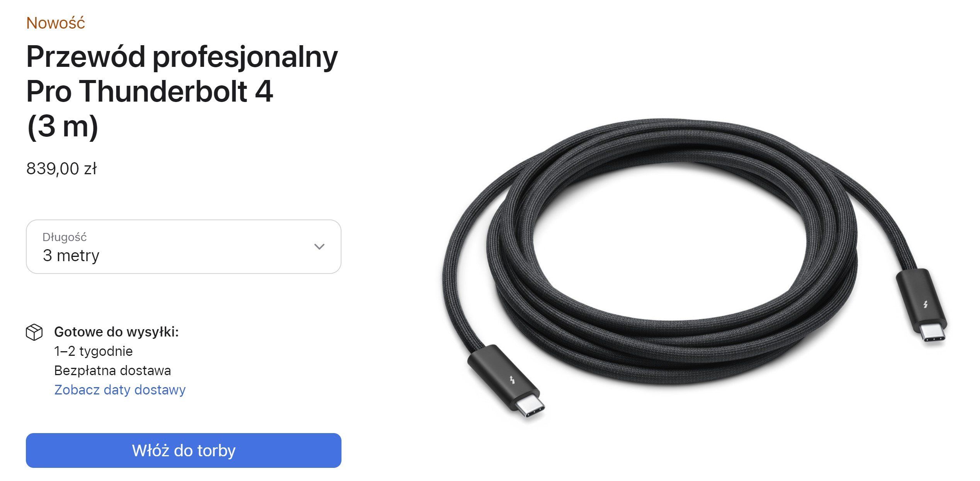This screenshot has height=481, width=980.
Task: Click the 1–2 tygodnie delivery estimate
Action: click(93, 351)
